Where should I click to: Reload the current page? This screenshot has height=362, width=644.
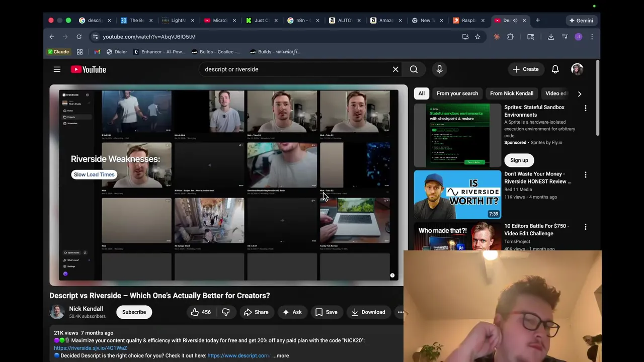[x=79, y=37]
